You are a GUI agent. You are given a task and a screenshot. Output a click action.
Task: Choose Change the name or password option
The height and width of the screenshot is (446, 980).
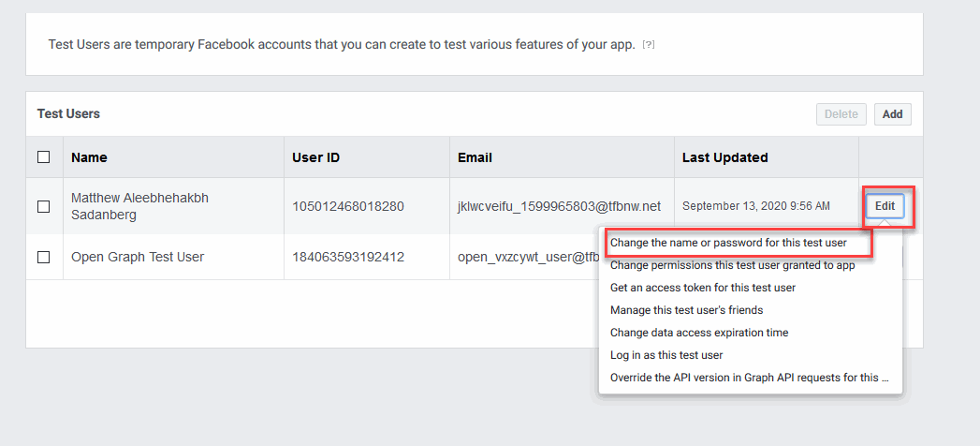tap(728, 243)
